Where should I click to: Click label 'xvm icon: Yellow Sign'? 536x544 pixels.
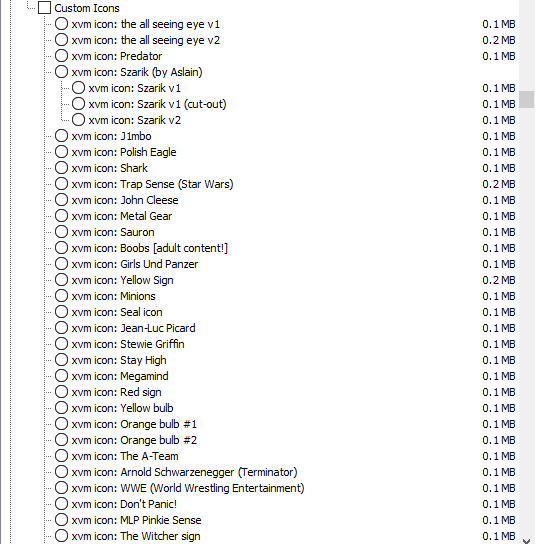122,280
